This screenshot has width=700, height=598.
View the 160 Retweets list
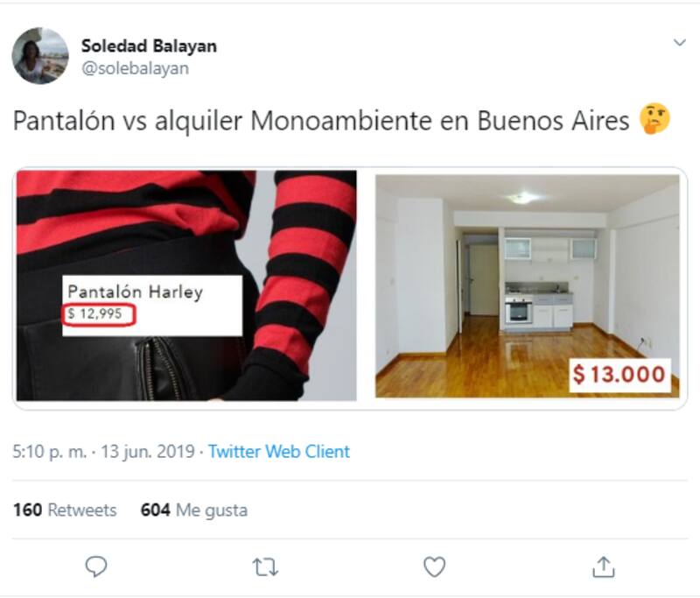pyautogui.click(x=65, y=510)
